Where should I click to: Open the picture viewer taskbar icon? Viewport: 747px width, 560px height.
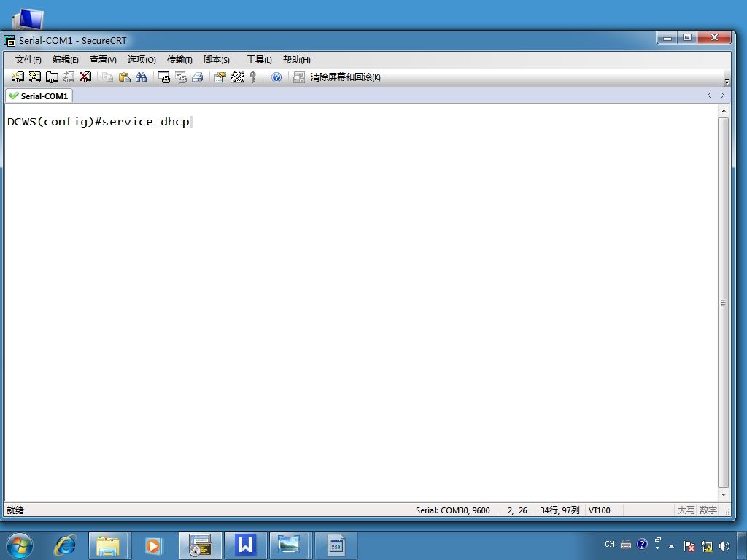(289, 545)
